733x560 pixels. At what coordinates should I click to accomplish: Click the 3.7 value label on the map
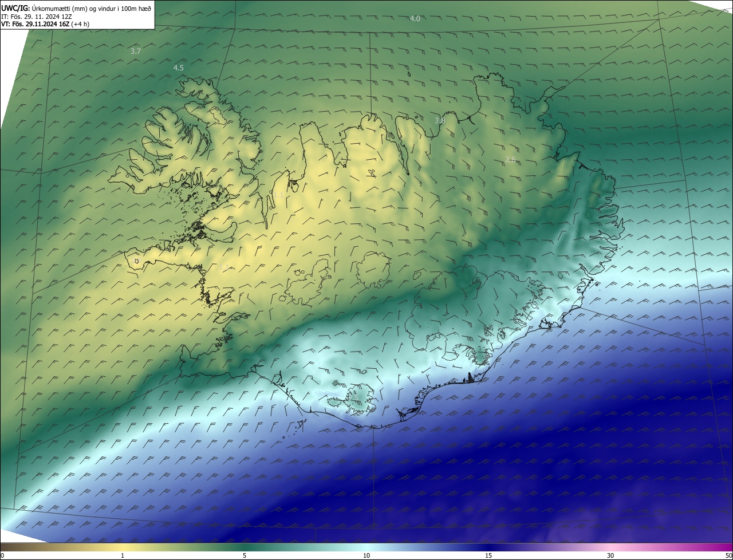[136, 51]
